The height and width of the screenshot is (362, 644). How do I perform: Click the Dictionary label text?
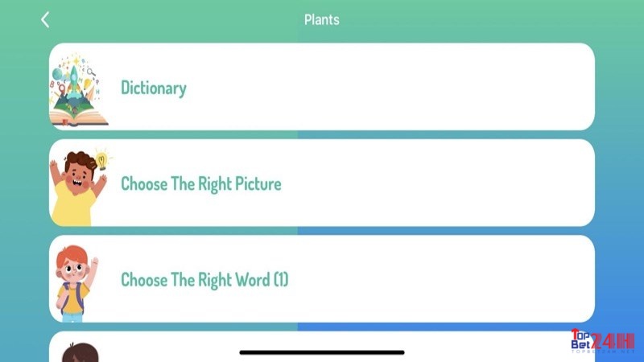[154, 88]
